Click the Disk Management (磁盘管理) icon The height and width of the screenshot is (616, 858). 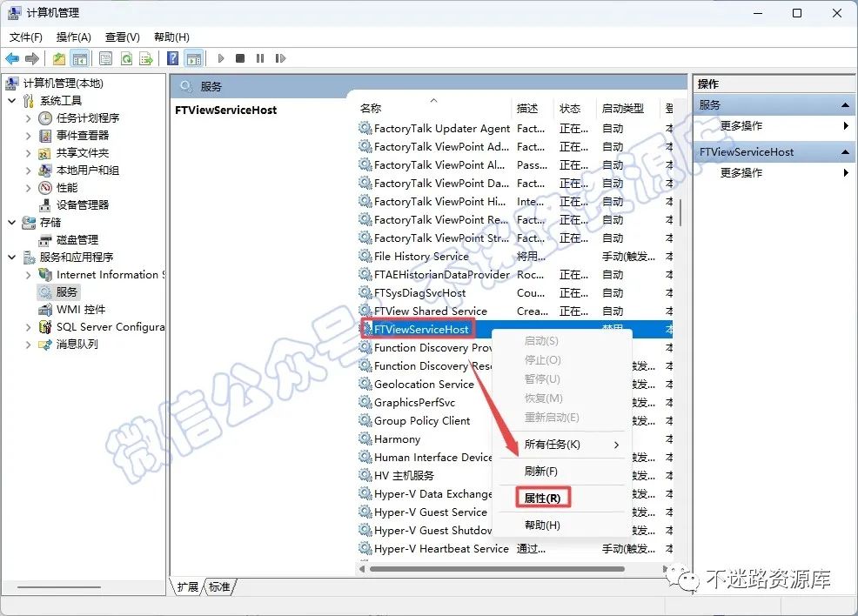coord(45,240)
